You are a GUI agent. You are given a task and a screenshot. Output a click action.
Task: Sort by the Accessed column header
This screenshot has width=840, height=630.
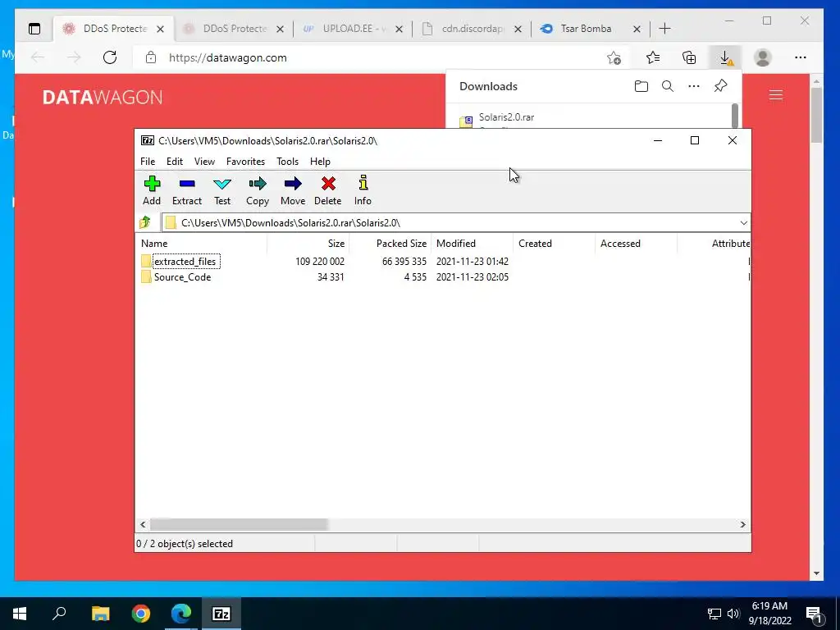636,243
